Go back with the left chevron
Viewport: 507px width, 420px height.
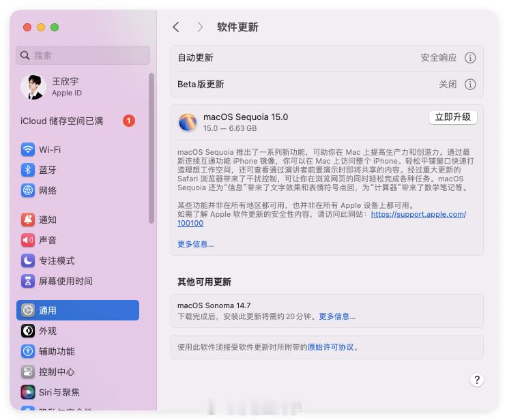pos(176,27)
